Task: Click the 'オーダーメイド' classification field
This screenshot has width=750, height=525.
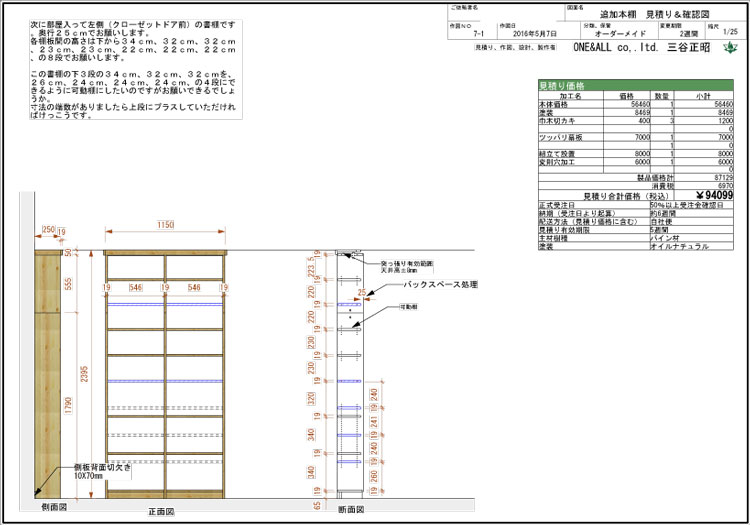Action: 620,33
